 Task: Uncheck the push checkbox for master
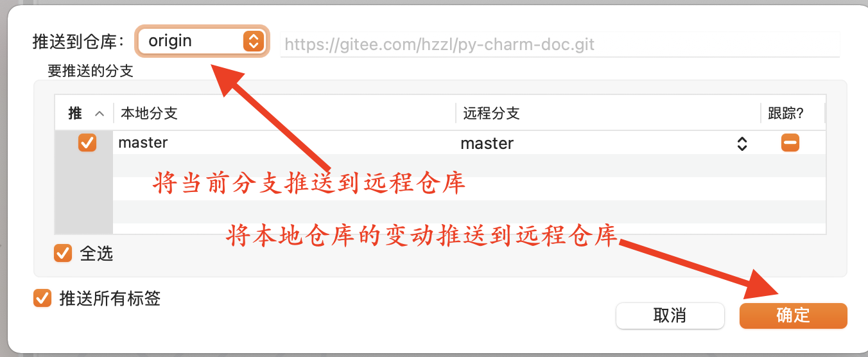tap(87, 143)
